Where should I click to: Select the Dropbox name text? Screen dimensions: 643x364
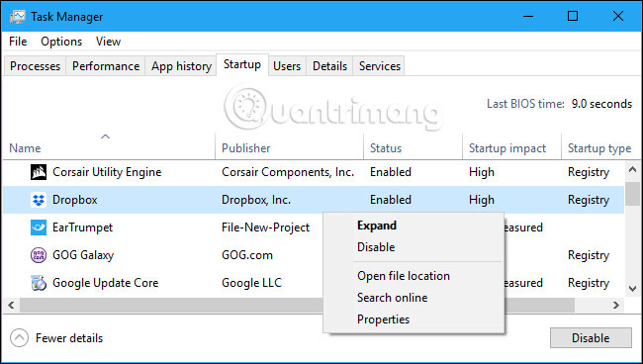pyautogui.click(x=75, y=200)
